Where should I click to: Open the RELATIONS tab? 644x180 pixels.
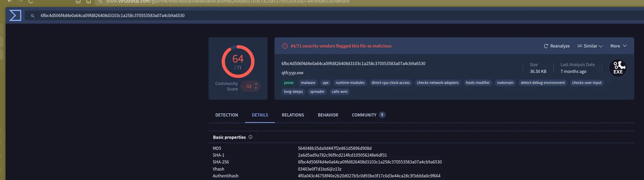coord(293,115)
